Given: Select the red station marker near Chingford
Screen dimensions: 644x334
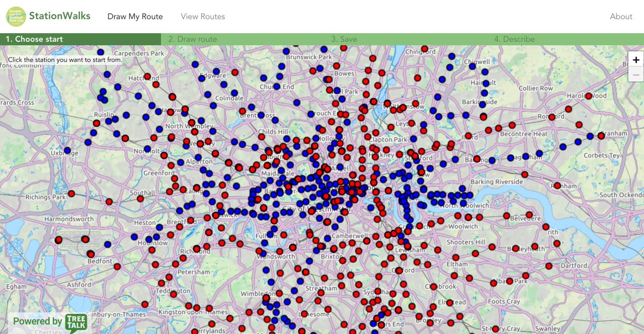Looking at the screenshot, I should pos(424,48).
